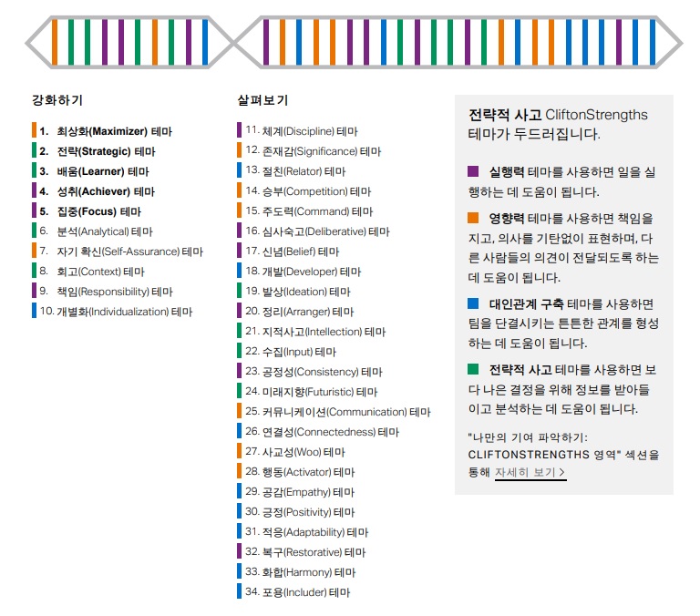Click the 살펴보기 section heading
This screenshot has width=700, height=616.
(x=262, y=100)
